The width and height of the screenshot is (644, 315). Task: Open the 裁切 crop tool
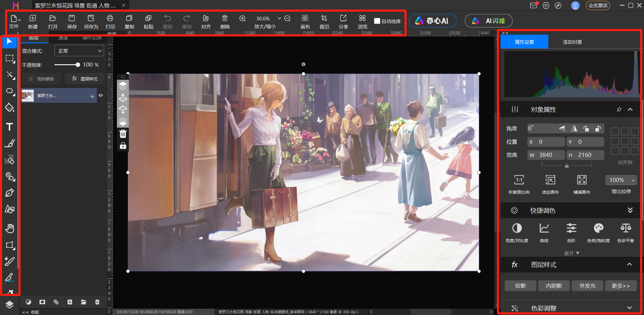click(324, 22)
